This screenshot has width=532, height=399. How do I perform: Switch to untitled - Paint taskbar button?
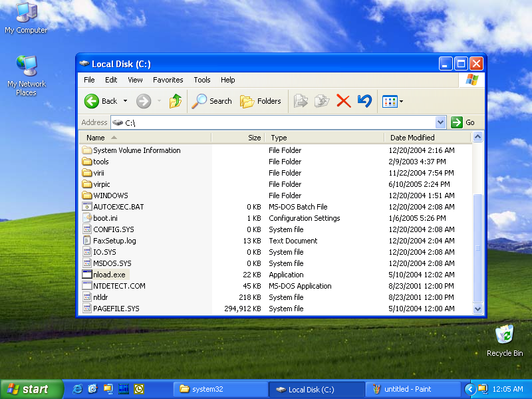[x=412, y=389]
